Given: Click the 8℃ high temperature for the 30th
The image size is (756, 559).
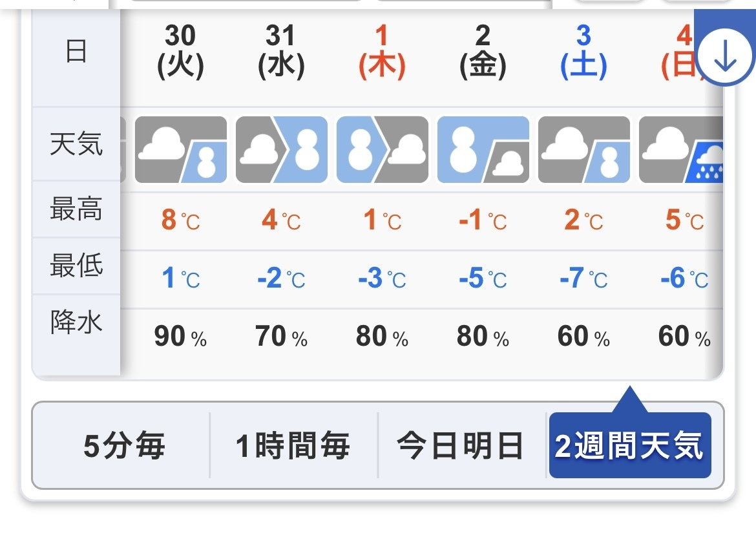Looking at the screenshot, I should coord(181,221).
